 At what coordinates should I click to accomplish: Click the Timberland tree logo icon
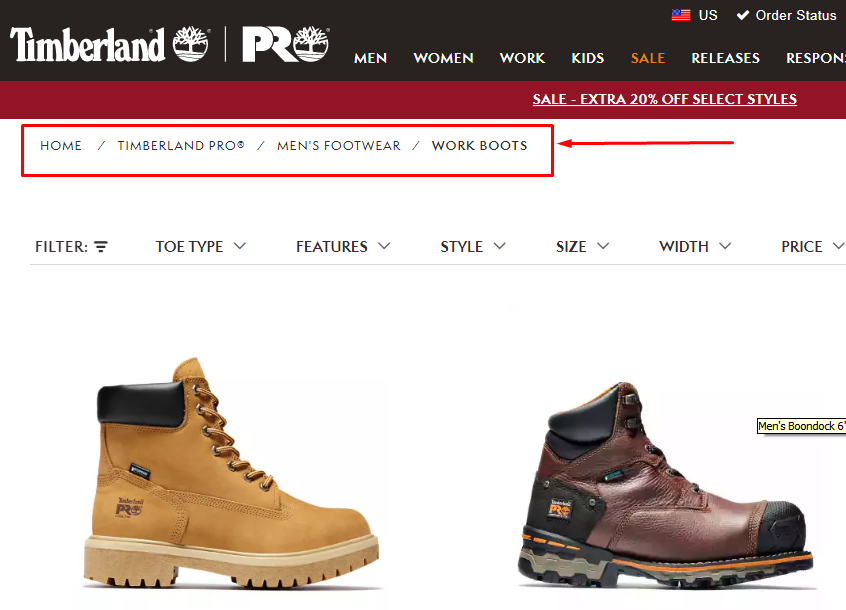click(190, 44)
